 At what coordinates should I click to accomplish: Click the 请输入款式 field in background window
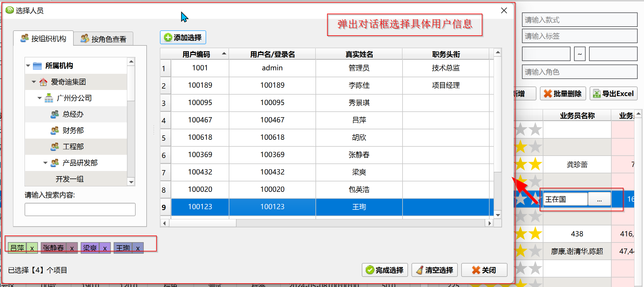580,20
